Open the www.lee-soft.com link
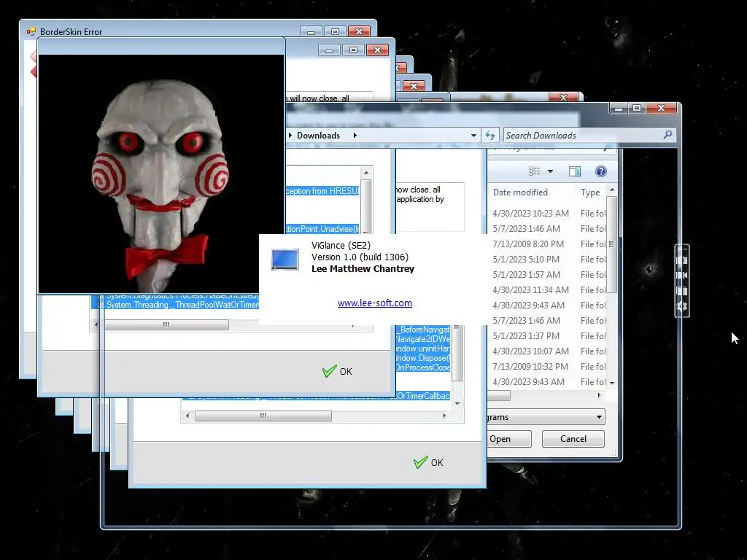Screen dimensions: 747x560 coord(375,303)
